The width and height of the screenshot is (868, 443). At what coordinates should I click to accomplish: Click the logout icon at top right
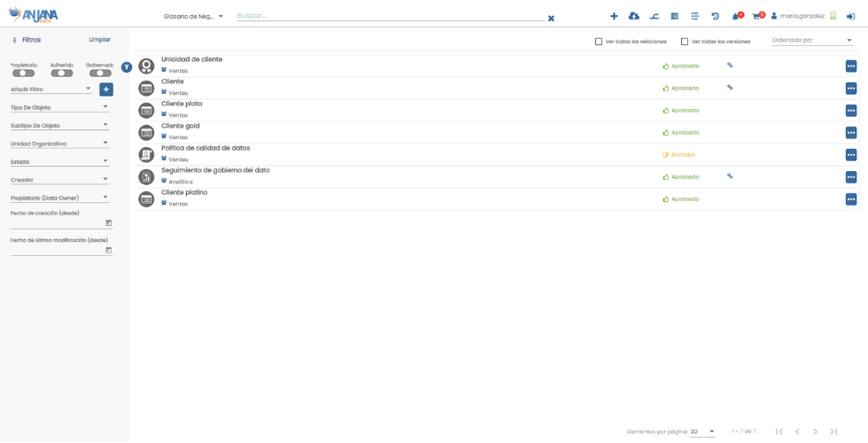tap(851, 16)
